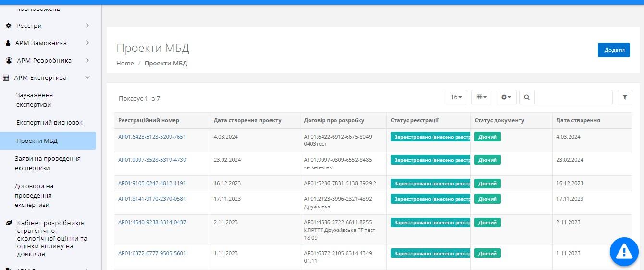The height and width of the screenshot is (270, 644).
Task: Collapse the АРМ Експертиза menu chevron
Action: pyautogui.click(x=87, y=77)
